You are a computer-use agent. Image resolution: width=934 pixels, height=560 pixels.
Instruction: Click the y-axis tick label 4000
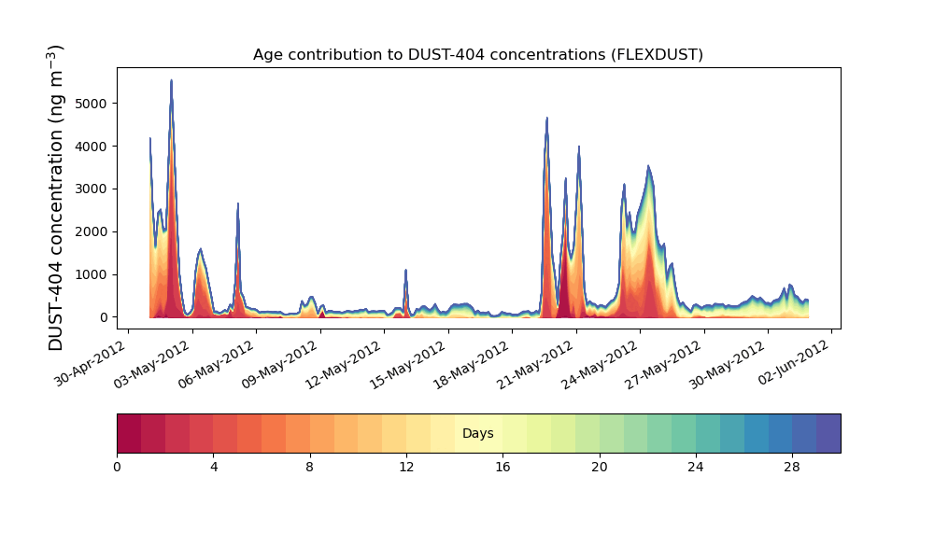tap(92, 147)
